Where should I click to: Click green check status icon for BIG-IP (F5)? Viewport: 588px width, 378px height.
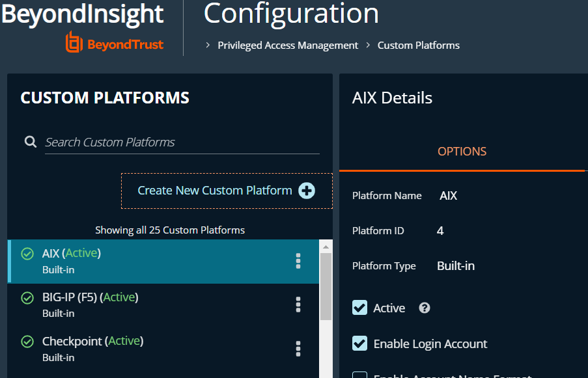coord(27,298)
